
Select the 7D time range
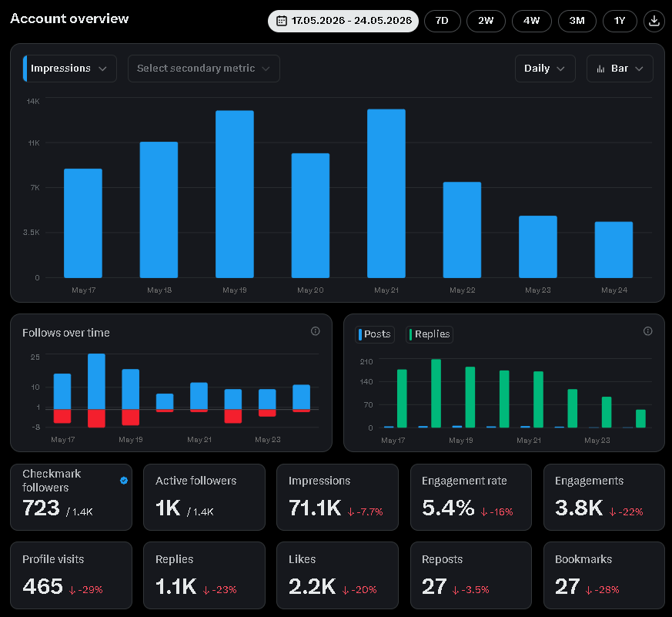click(x=443, y=21)
